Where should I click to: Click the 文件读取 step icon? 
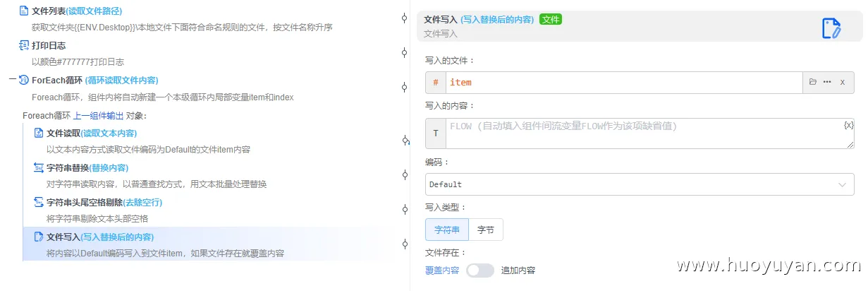(39, 133)
